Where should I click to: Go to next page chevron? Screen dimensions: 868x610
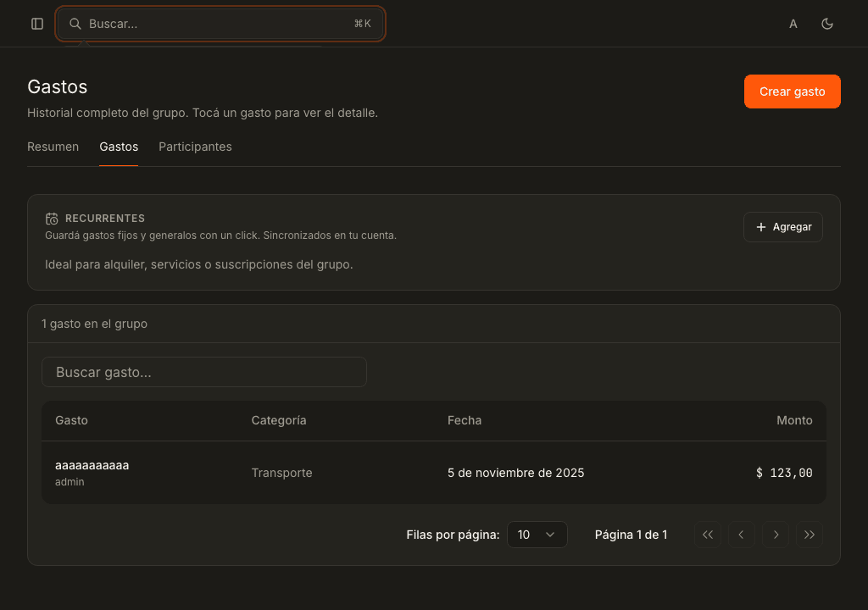coord(776,535)
